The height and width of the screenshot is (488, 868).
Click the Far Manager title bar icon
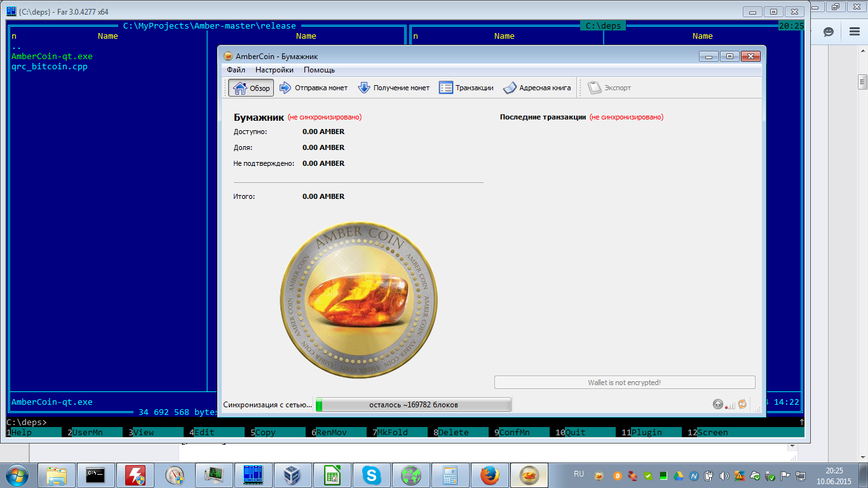click(11, 11)
